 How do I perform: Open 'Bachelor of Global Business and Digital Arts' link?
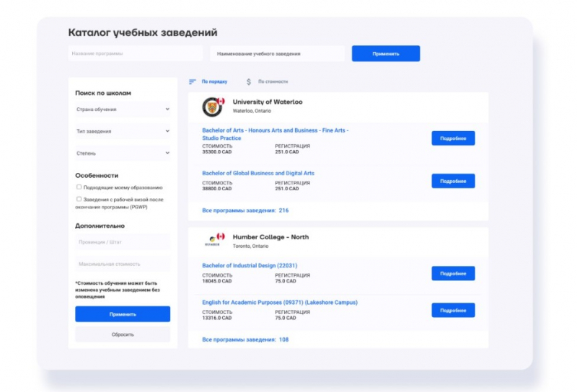[x=258, y=174]
